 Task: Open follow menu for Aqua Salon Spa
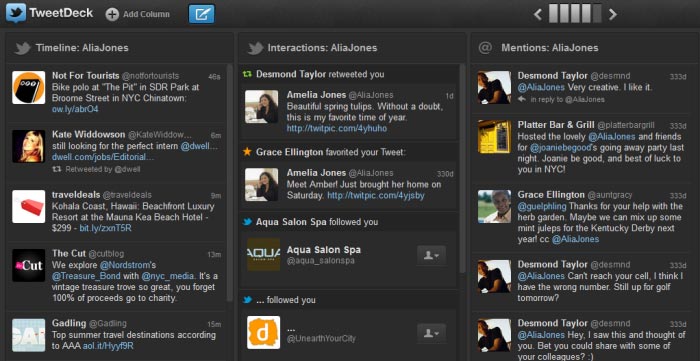(x=431, y=255)
